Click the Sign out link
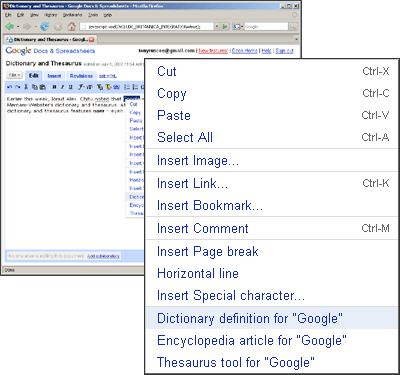Viewport: 400px width, 375px height. pos(284,51)
